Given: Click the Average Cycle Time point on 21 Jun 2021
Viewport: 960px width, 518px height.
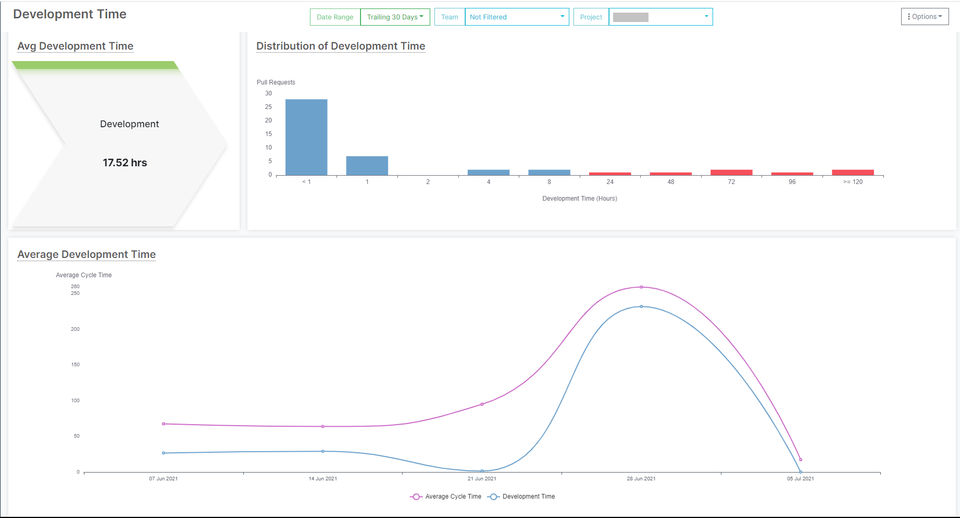Looking at the screenshot, I should pyautogui.click(x=482, y=404).
